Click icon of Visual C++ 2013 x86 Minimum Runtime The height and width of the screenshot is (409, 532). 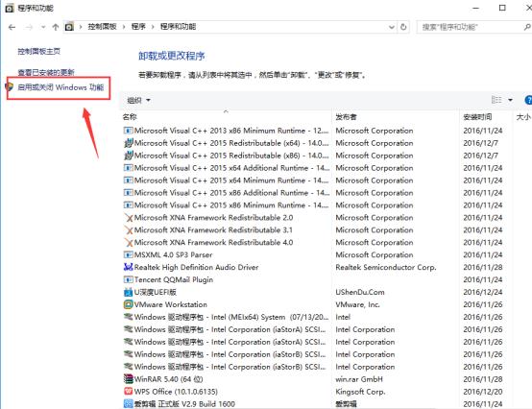click(x=129, y=131)
